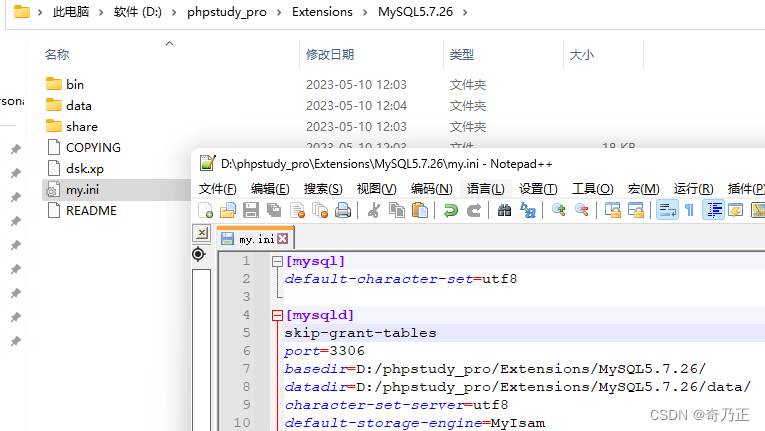Screen dimensions: 765x431
Task: Sort by 名称 column header
Action: pos(57,55)
